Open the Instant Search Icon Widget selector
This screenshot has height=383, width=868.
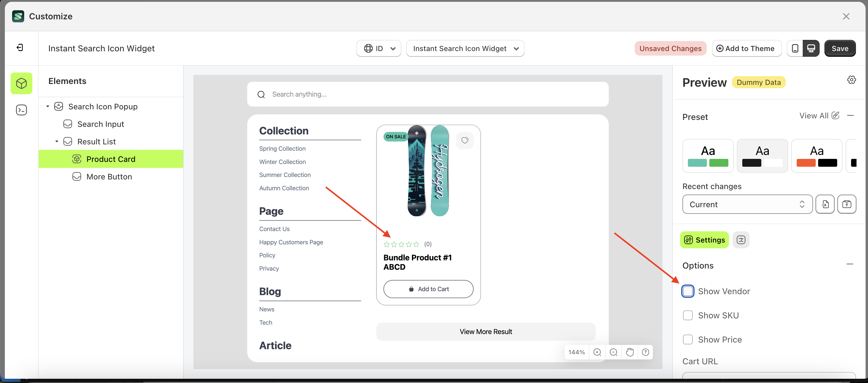pos(465,48)
